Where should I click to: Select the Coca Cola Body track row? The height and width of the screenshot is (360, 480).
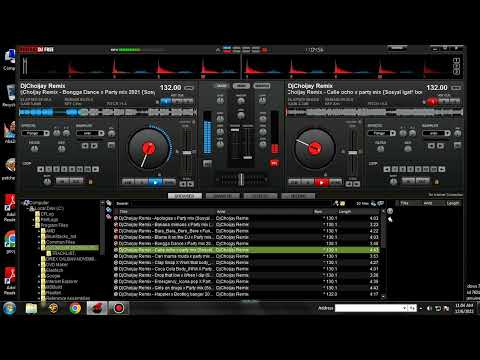(x=246, y=269)
